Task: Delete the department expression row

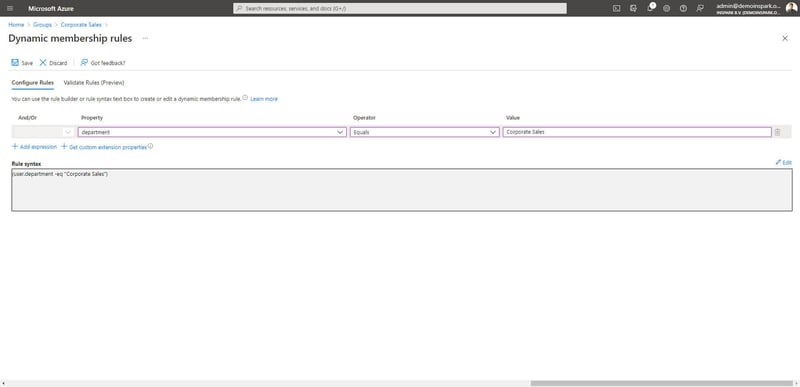Action: [777, 132]
